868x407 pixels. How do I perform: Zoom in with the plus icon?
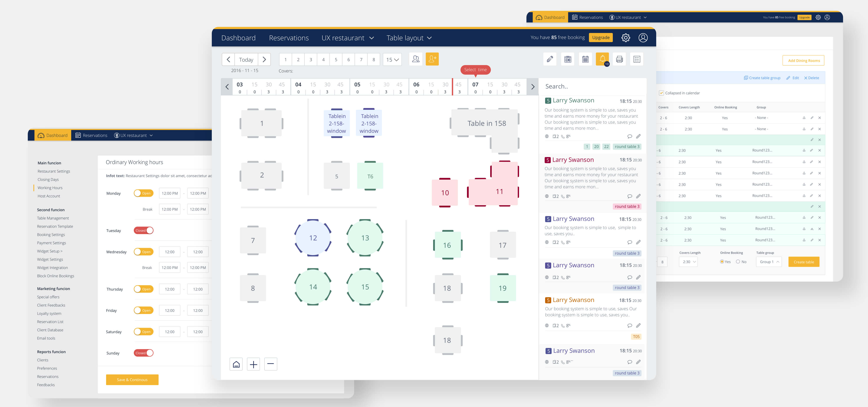253,364
